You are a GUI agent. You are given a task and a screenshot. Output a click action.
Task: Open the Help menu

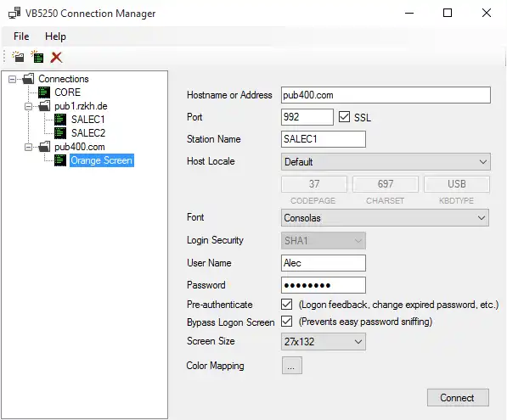55,36
